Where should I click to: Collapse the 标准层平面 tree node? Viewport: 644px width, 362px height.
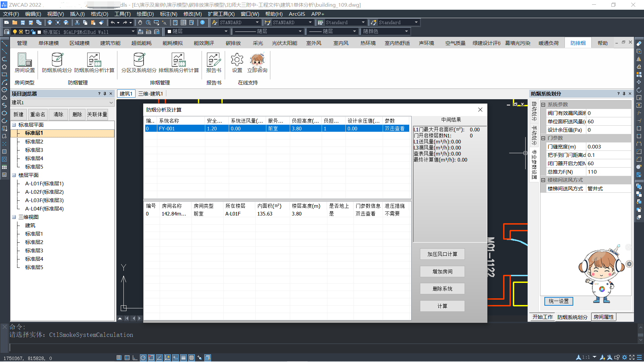pos(14,125)
